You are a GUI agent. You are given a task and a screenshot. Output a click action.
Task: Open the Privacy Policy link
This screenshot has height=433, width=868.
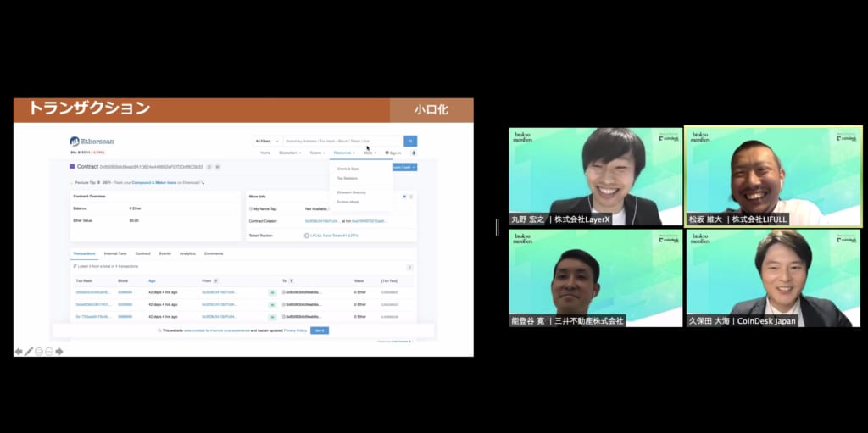(295, 330)
